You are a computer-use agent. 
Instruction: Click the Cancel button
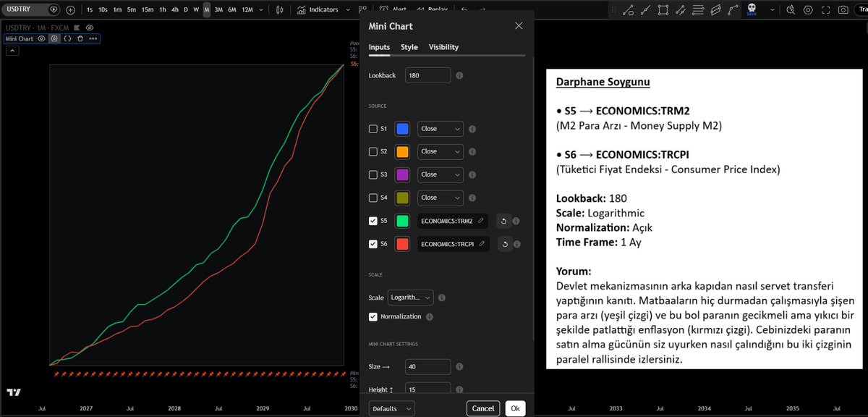(483, 408)
